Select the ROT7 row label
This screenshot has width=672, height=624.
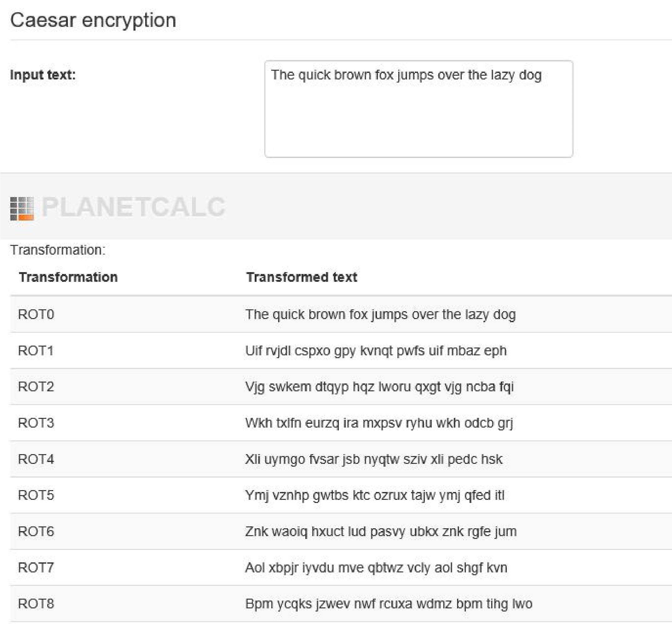(36, 567)
